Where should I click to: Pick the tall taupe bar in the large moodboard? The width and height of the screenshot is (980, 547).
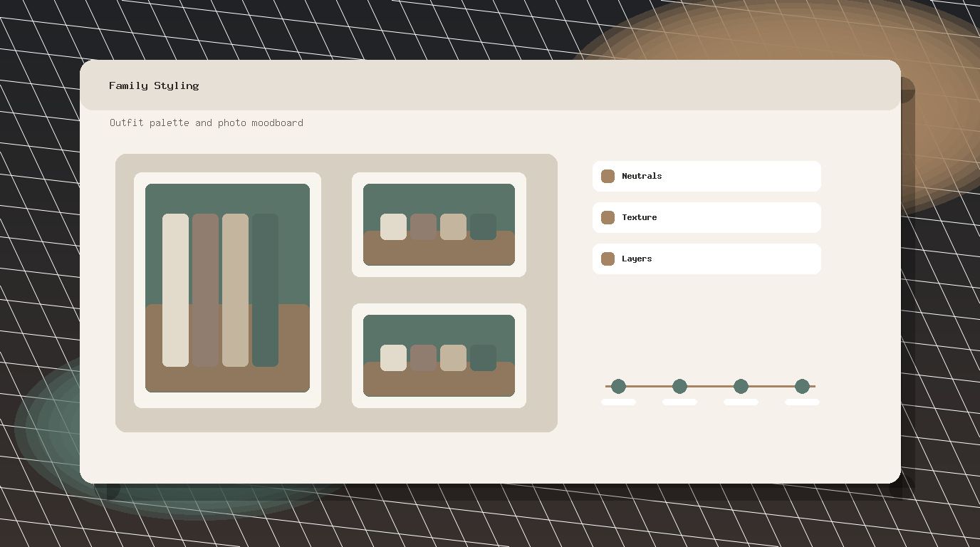[x=205, y=290]
